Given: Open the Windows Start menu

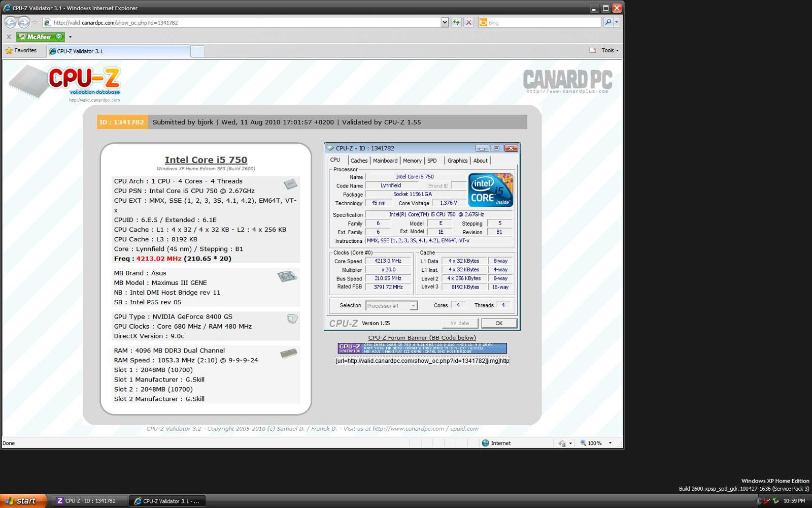Looking at the screenshot, I should [23, 501].
